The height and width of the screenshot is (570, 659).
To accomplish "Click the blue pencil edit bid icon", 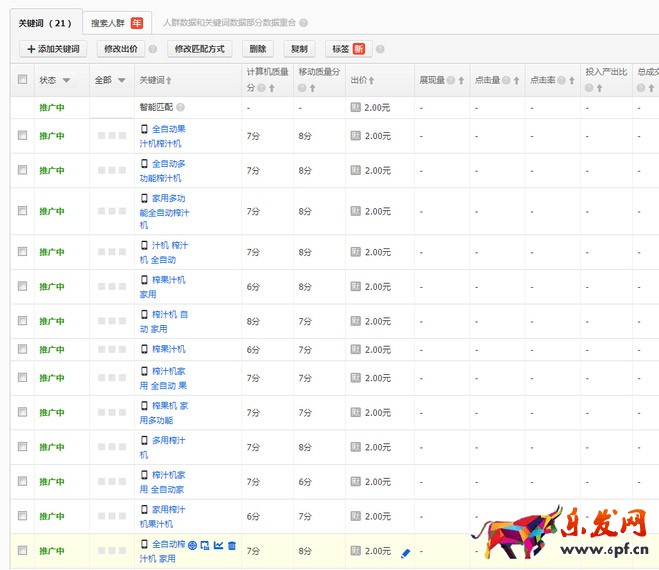I will click(x=405, y=552).
